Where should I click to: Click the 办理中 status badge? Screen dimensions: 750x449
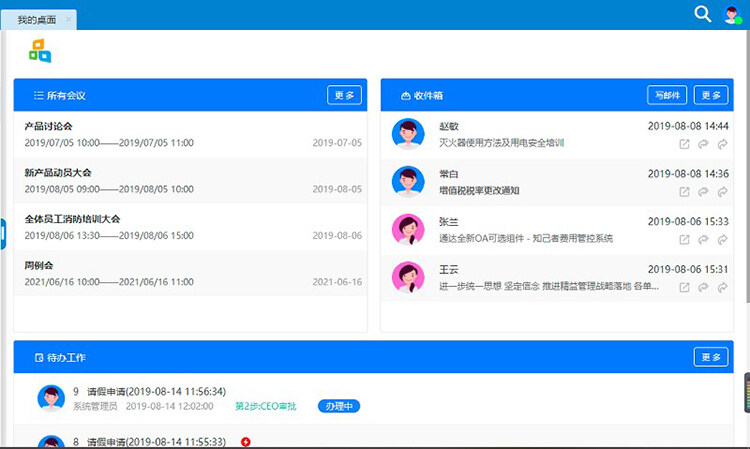click(338, 406)
